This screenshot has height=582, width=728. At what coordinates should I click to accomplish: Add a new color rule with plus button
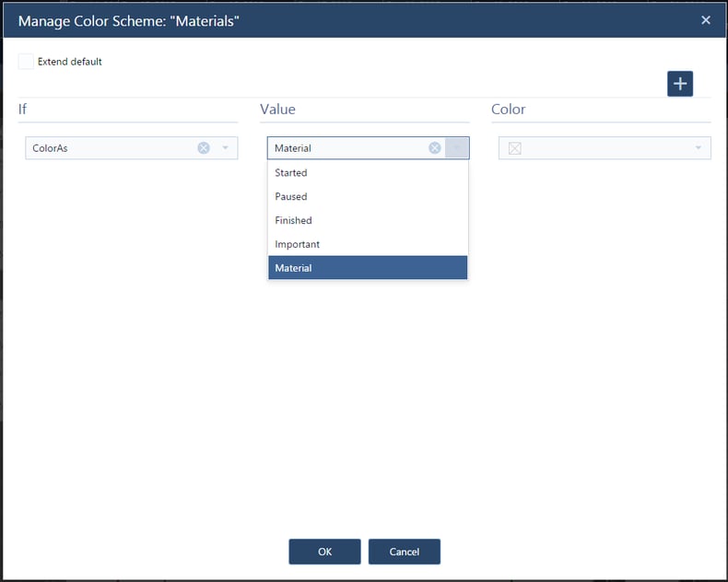[x=680, y=84]
